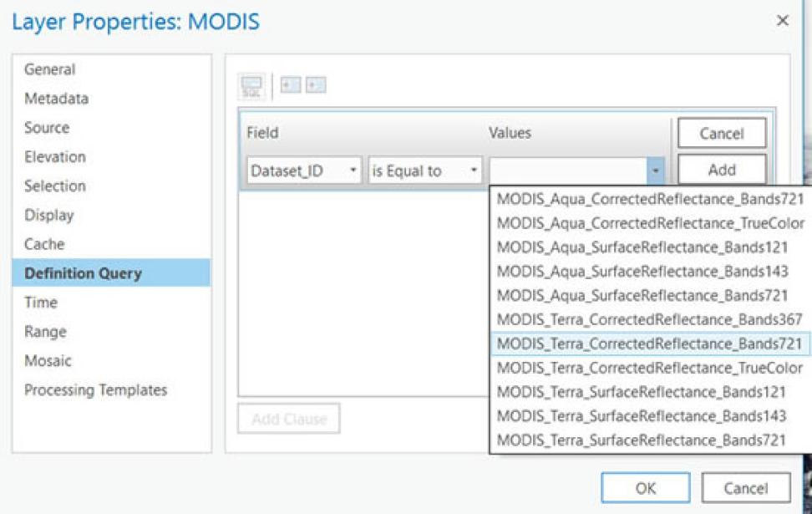Cancel the query clause
This screenshot has width=812, height=514.
click(x=722, y=134)
